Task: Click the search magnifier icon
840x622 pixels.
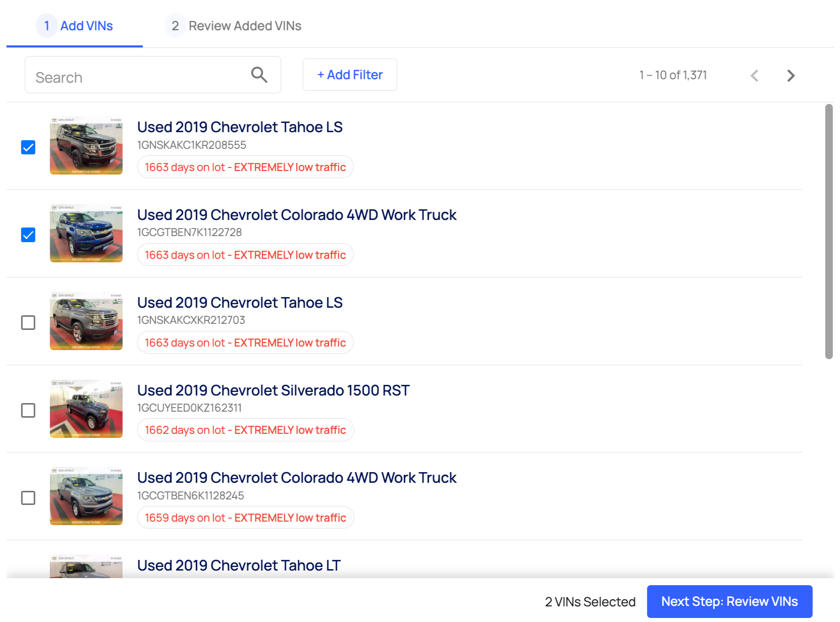Action: pos(259,75)
